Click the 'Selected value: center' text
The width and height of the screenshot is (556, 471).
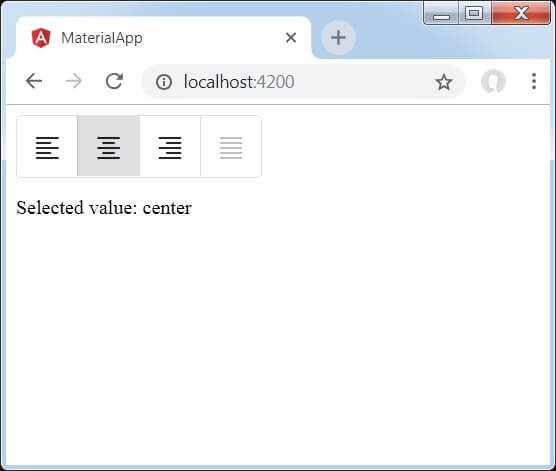point(104,207)
